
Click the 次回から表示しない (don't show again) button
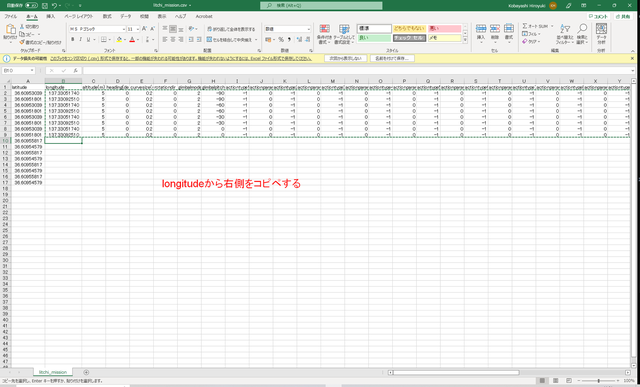[x=346, y=58]
